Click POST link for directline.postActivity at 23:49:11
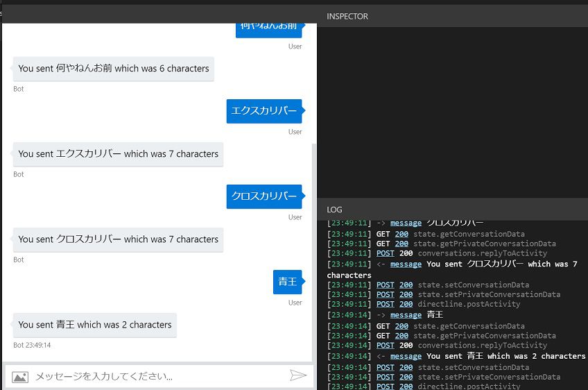This screenshot has width=588, height=390. tap(385, 304)
